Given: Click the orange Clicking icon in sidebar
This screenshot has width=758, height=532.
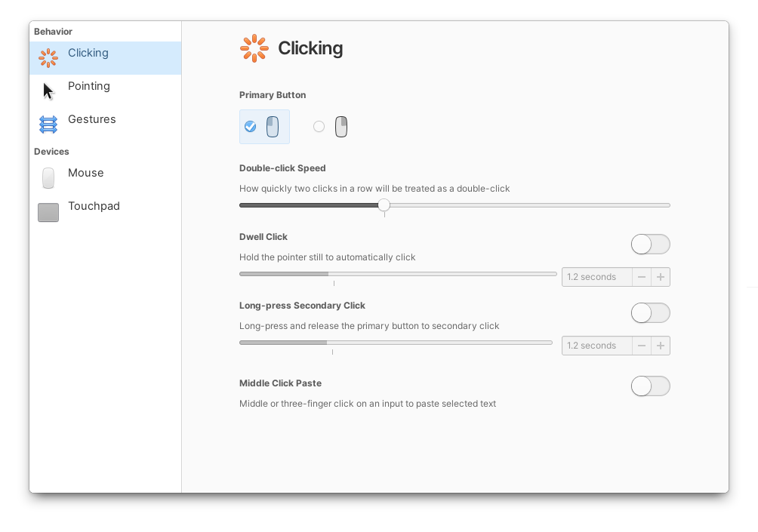Looking at the screenshot, I should pyautogui.click(x=48, y=58).
